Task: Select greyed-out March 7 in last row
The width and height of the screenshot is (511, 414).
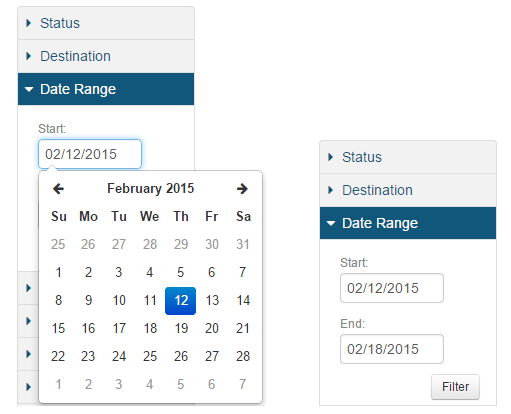Action: click(x=243, y=384)
